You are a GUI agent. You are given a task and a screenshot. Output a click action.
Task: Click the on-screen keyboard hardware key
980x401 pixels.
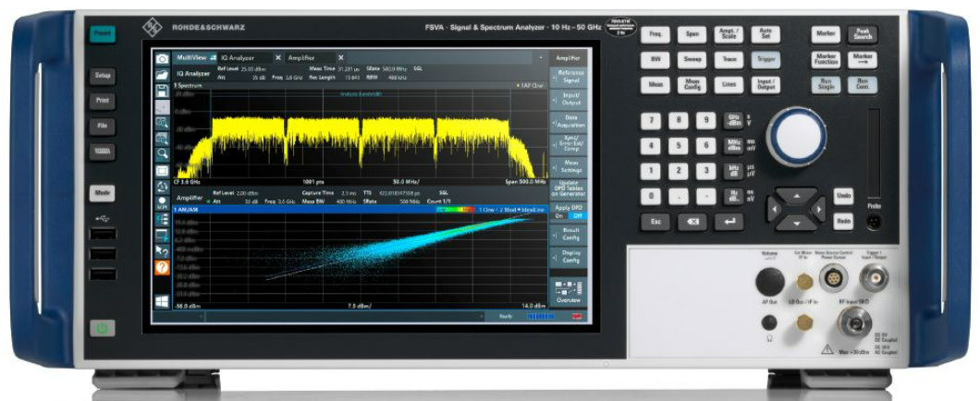pyautogui.click(x=102, y=151)
